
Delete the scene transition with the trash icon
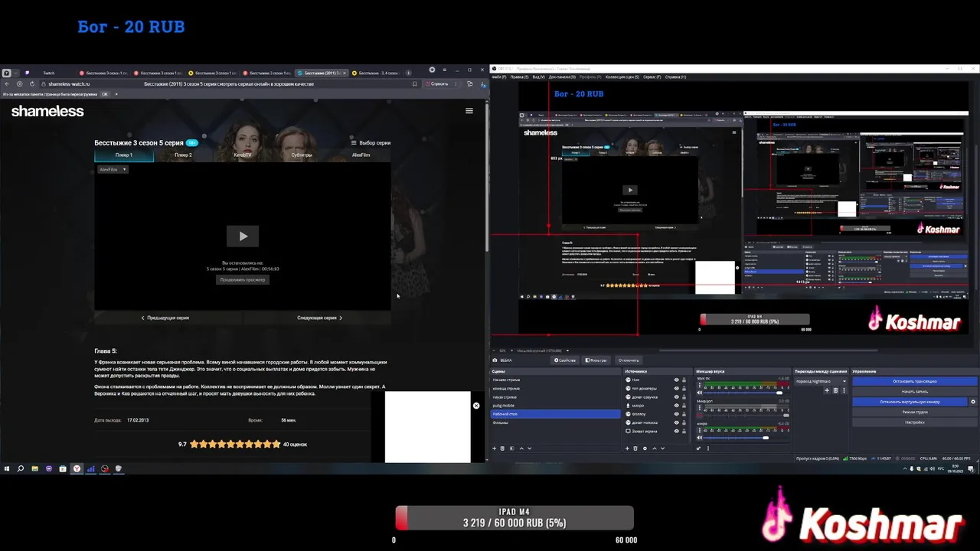tap(835, 390)
